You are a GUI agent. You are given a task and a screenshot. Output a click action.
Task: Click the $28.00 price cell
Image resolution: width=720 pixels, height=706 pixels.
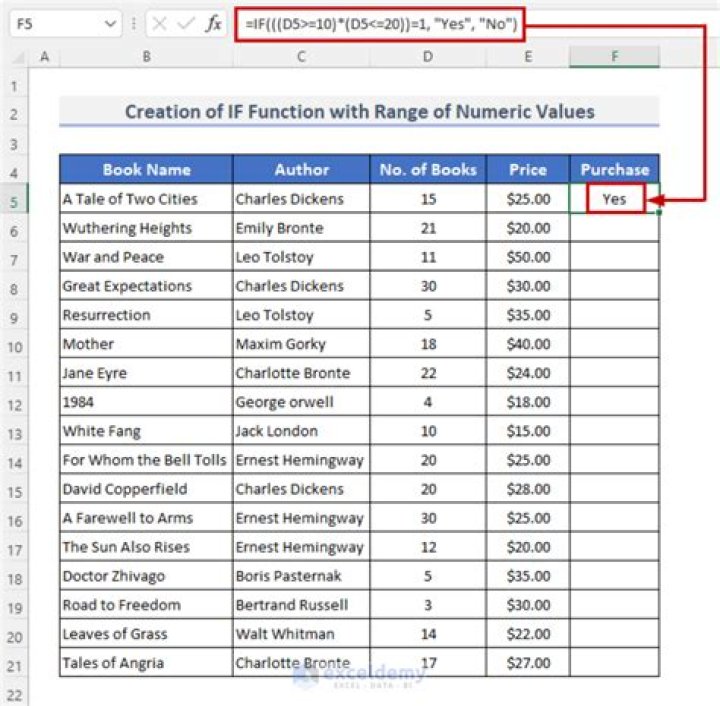[x=528, y=488]
